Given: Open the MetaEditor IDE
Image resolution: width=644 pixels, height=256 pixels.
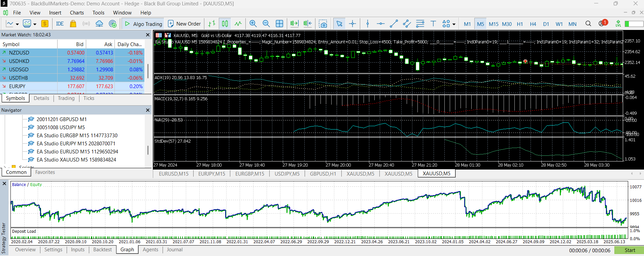Looking at the screenshot, I should [x=60, y=24].
